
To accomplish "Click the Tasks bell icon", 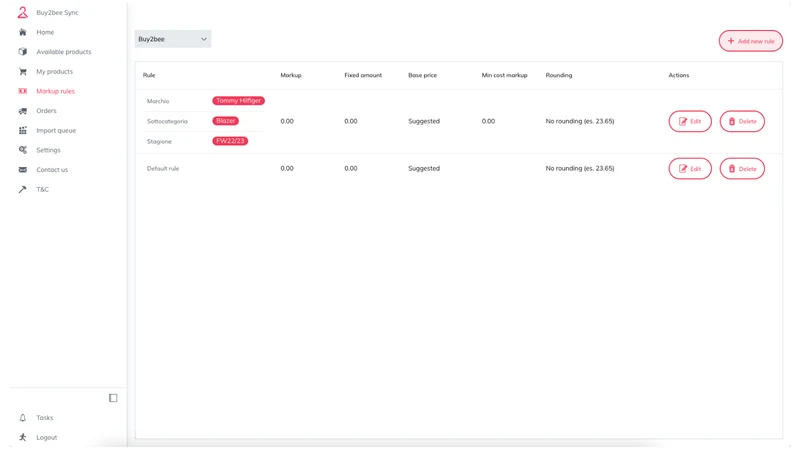I will pos(22,418).
